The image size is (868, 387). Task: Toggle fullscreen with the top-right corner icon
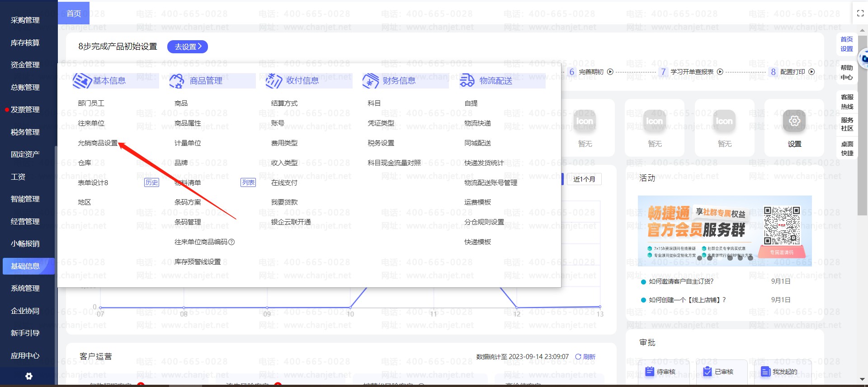(x=860, y=14)
